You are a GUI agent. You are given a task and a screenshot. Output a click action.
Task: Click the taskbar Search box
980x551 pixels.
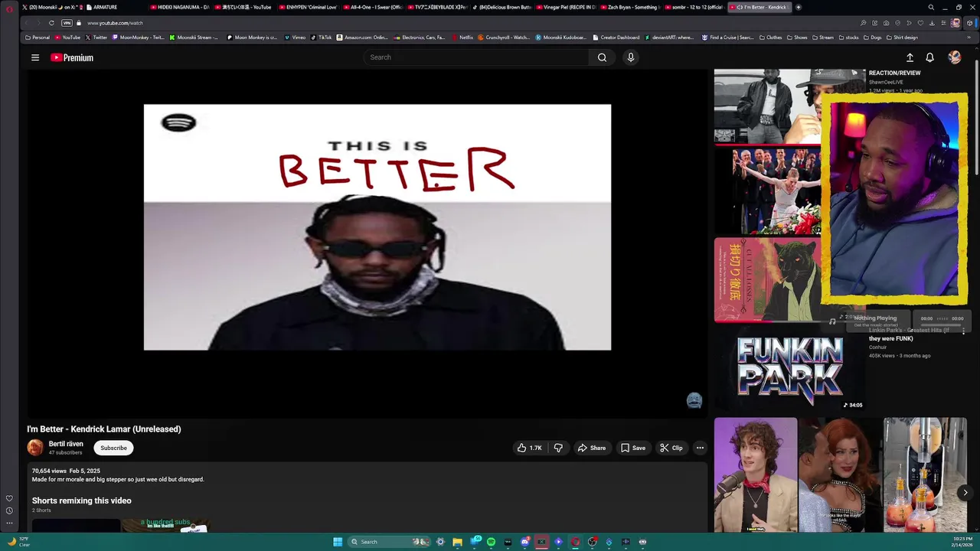click(x=389, y=542)
